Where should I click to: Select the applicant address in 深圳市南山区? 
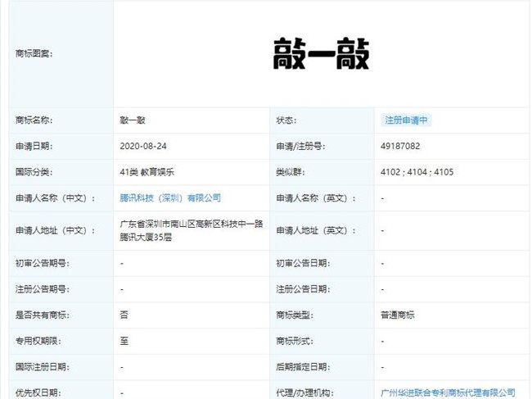point(190,229)
